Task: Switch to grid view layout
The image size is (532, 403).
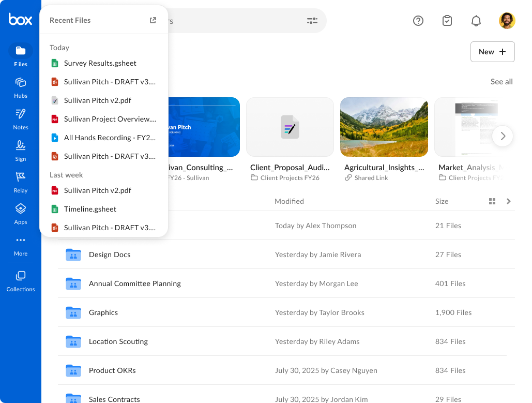Action: click(x=492, y=201)
